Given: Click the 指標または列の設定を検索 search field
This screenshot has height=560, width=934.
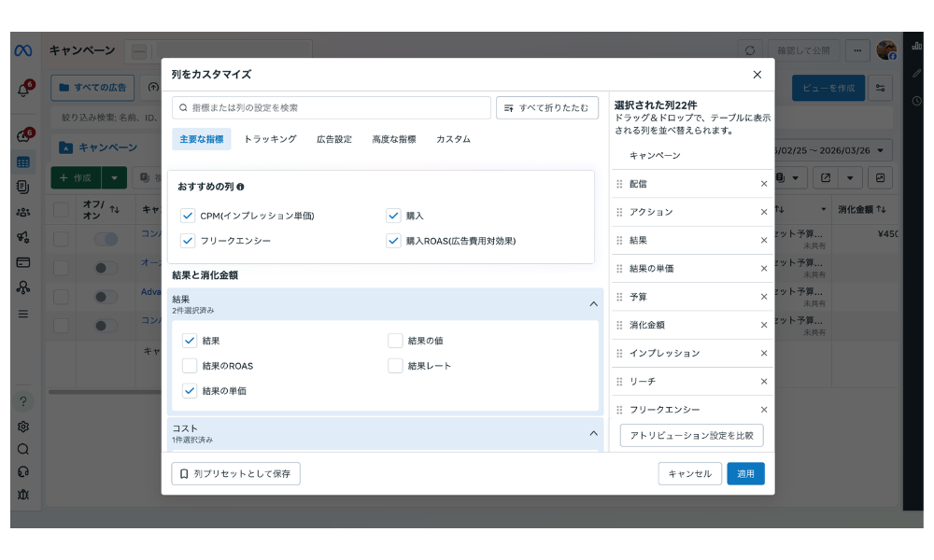Looking at the screenshot, I should tap(332, 108).
